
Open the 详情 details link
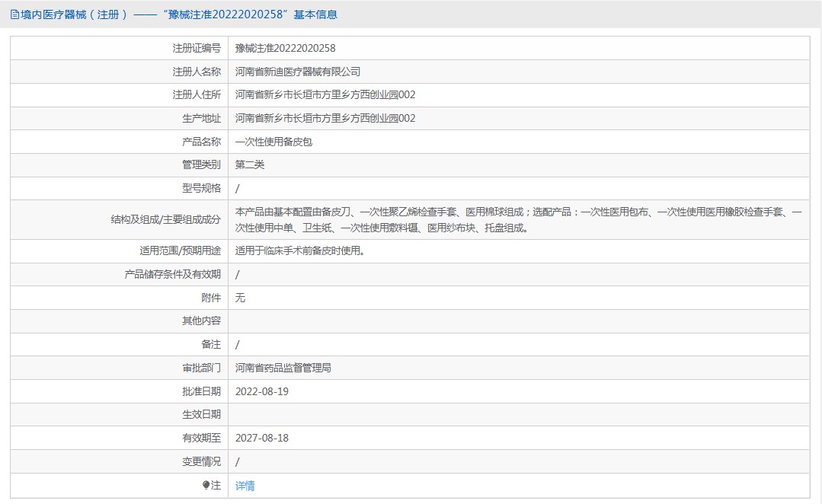(245, 486)
